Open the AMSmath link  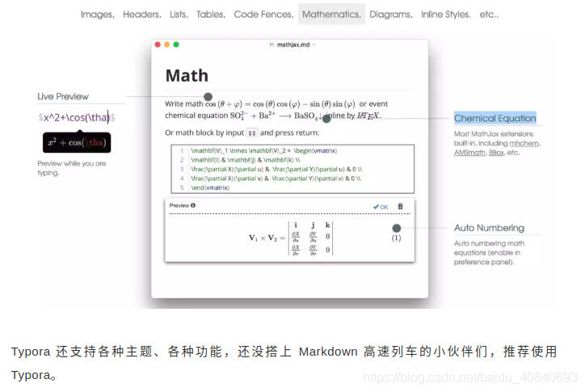469,153
